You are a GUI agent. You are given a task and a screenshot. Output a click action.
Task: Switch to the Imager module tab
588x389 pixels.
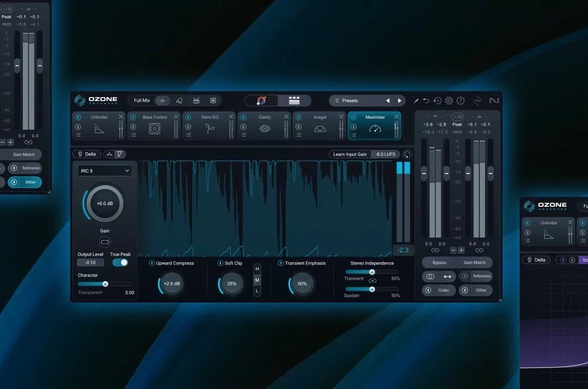tap(320, 117)
